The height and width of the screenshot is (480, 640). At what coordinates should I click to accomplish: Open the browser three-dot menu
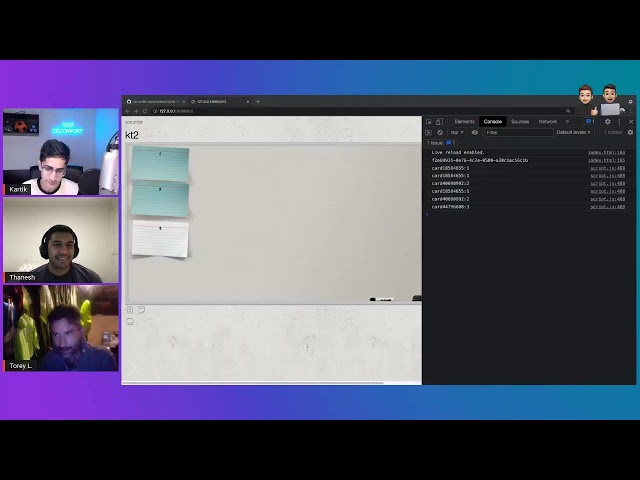click(x=631, y=111)
